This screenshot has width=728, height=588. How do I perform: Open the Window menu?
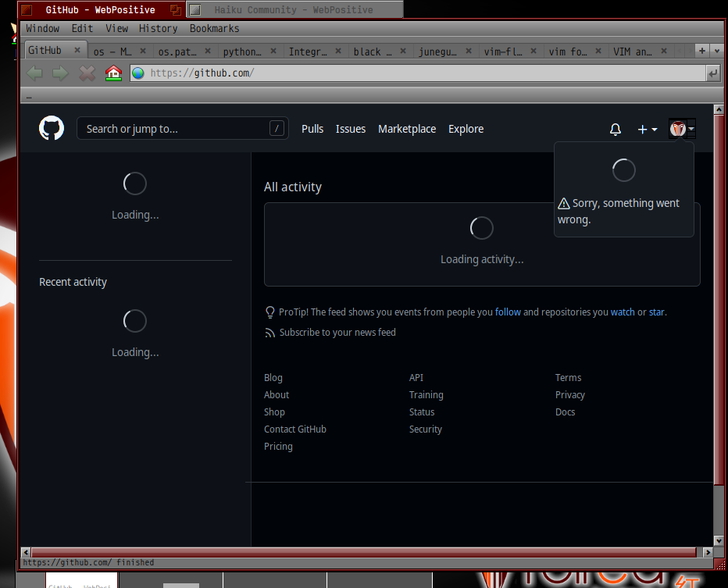(x=43, y=28)
